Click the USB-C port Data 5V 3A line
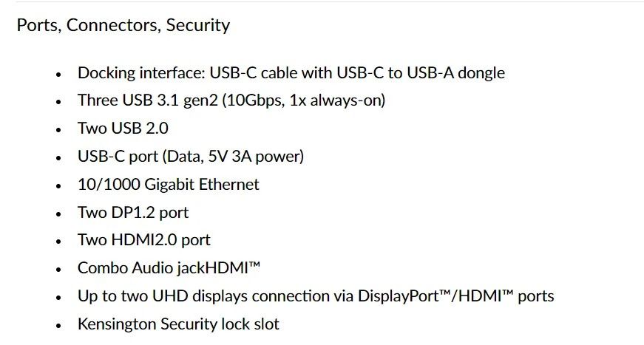This screenshot has width=644, height=345. 191,157
